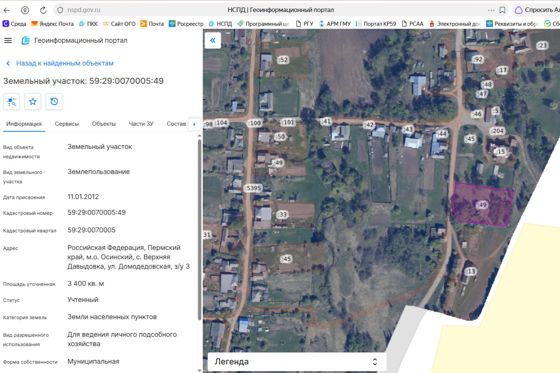Click the Yandex account icon beside back arrow
The height and width of the screenshot is (373, 560).
pos(25,10)
